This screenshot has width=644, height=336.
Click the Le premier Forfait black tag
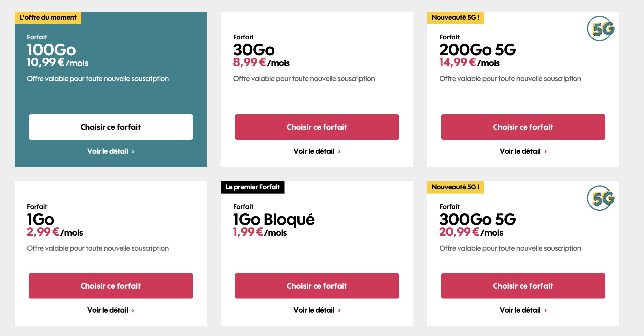click(x=252, y=187)
